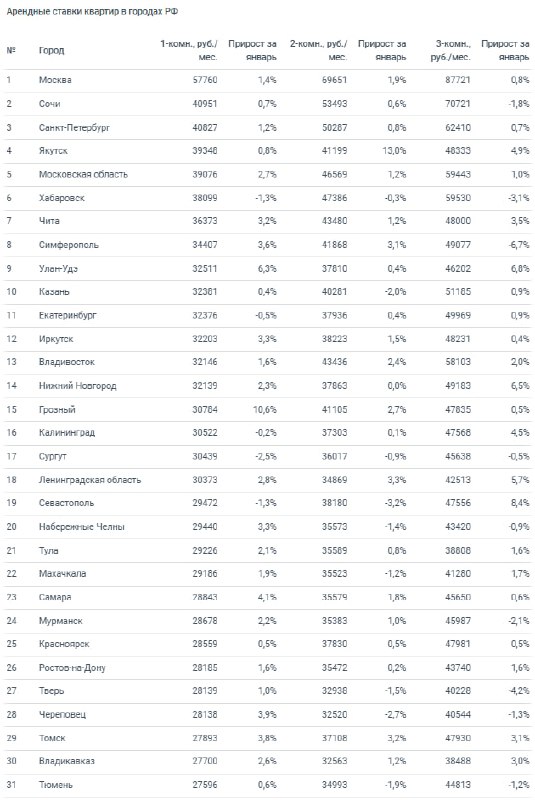Viewport: 535px width, 800px height.
Task: Select the Московская область row
Action: [x=268, y=174]
